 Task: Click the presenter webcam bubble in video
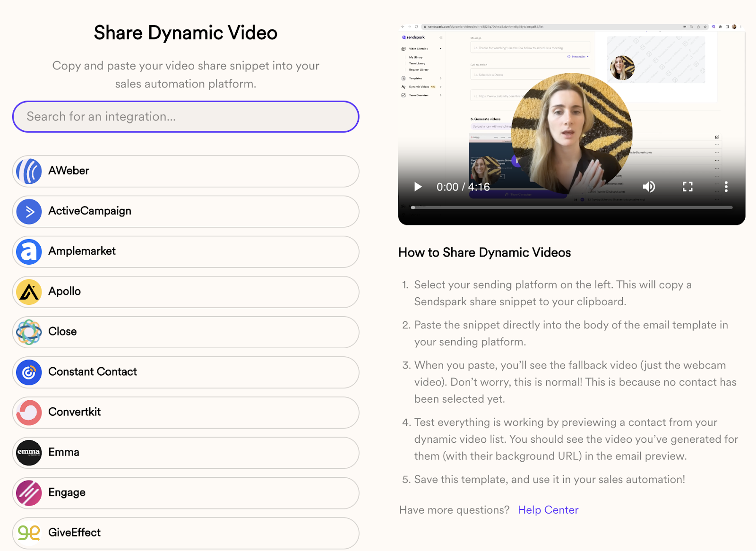point(572,134)
